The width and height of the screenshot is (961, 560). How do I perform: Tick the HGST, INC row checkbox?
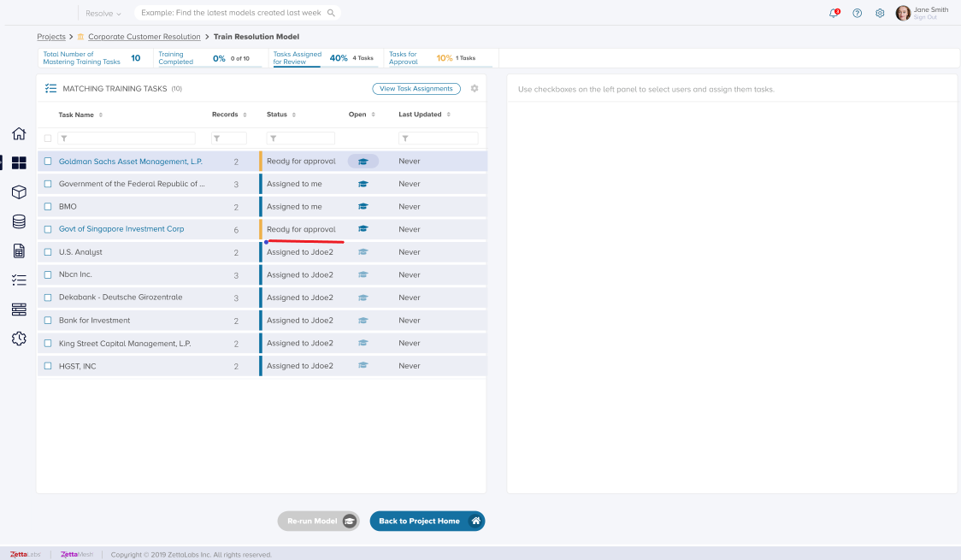(x=48, y=366)
